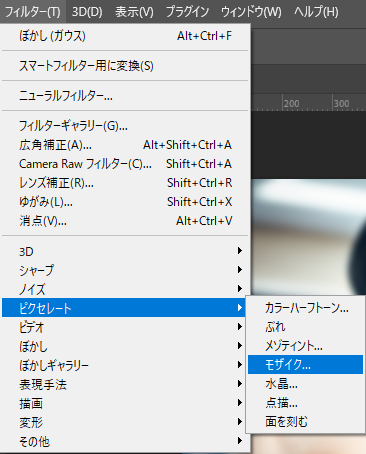Viewport: 366px width, 454px height.
Task: Open ニューラルフィルター...
Action: 125,96
